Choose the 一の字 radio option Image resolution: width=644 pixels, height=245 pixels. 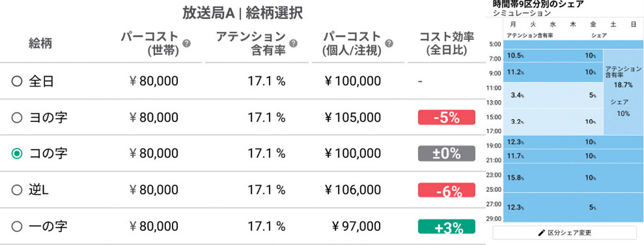pyautogui.click(x=17, y=226)
